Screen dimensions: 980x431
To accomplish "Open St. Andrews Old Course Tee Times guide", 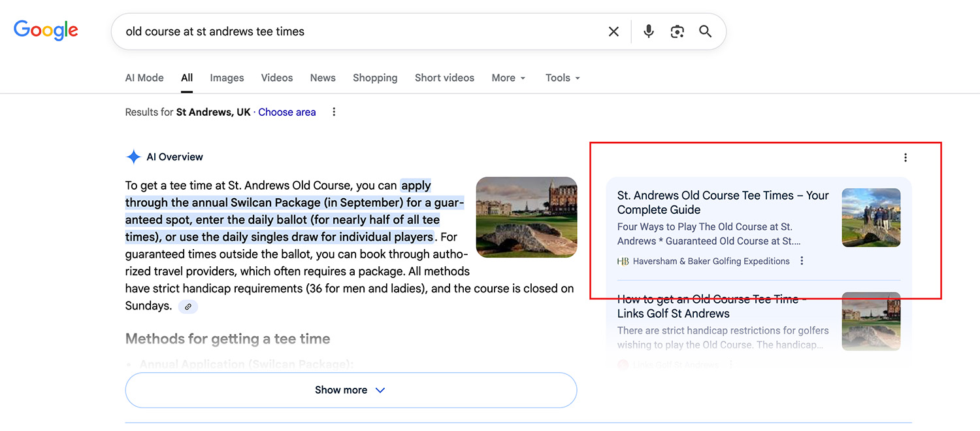I will 723,202.
